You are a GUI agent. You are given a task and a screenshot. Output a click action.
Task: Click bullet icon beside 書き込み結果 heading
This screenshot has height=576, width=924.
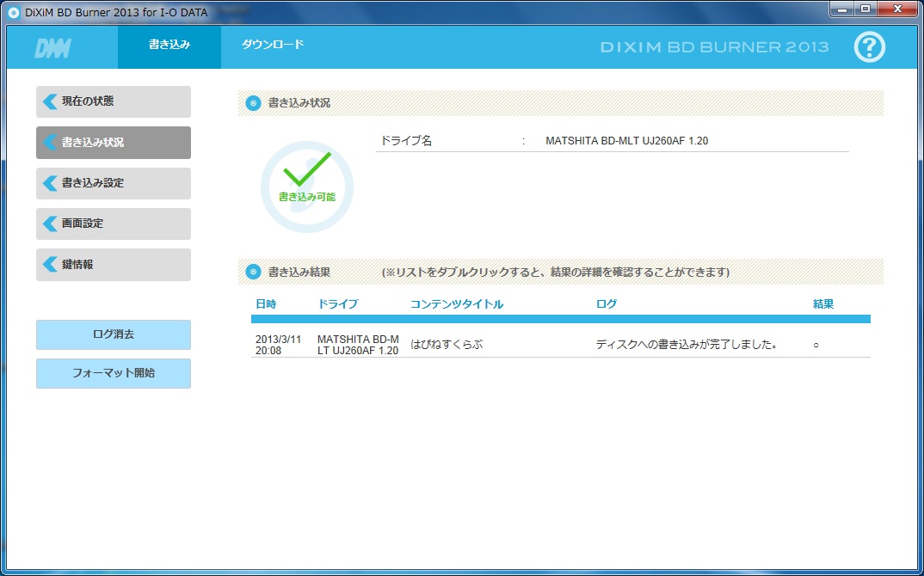tap(253, 272)
